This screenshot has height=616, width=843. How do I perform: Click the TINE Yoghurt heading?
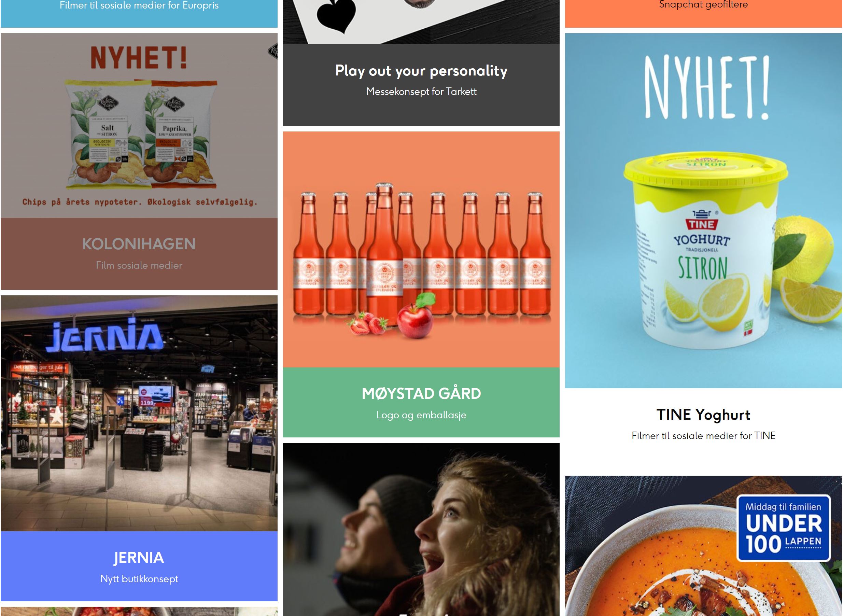point(703,415)
